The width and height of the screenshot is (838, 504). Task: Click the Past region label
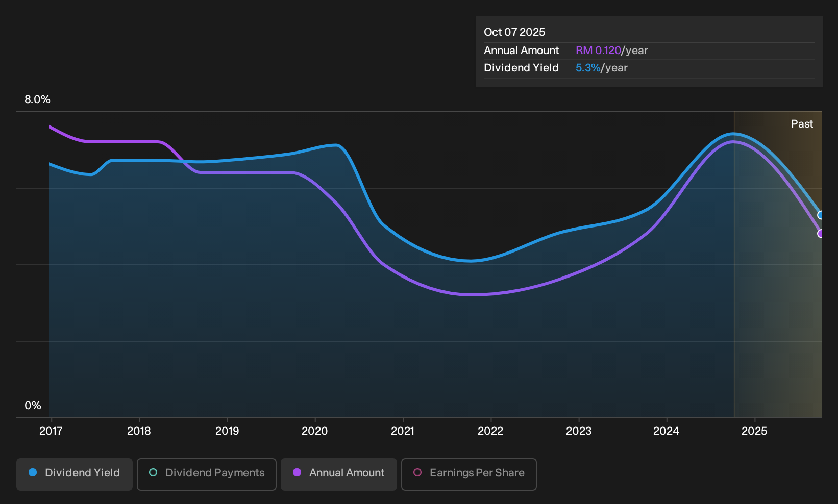click(802, 124)
